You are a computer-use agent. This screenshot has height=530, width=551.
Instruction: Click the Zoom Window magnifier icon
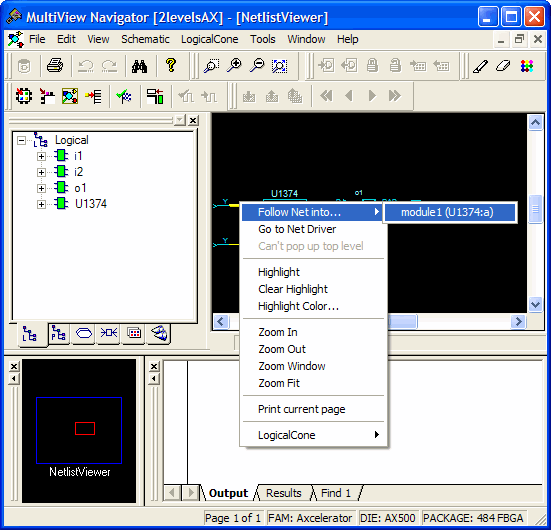pyautogui.click(x=212, y=66)
